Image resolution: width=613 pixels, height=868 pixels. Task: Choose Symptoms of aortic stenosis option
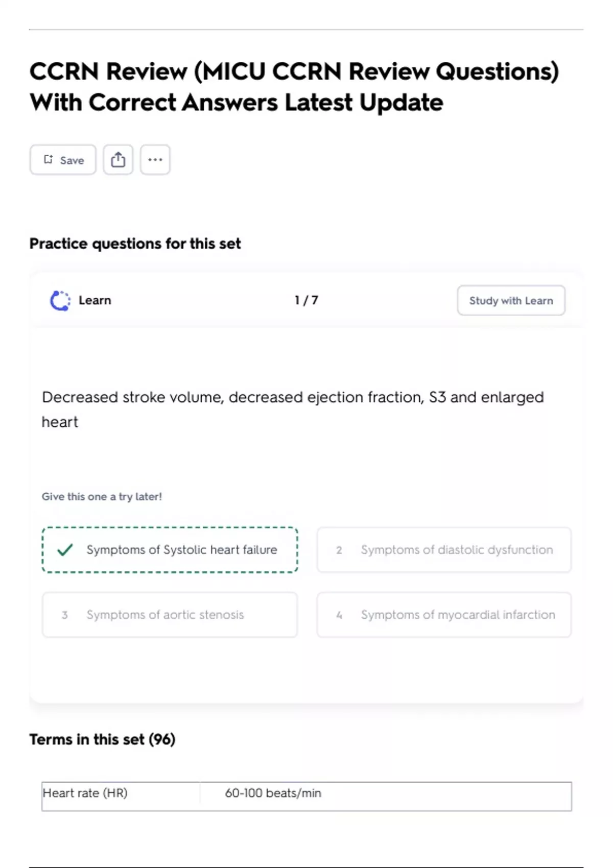click(170, 615)
